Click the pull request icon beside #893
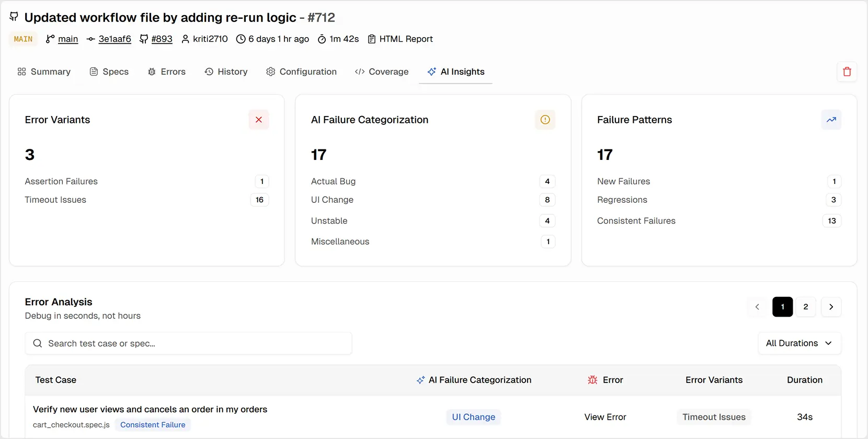 coord(144,39)
